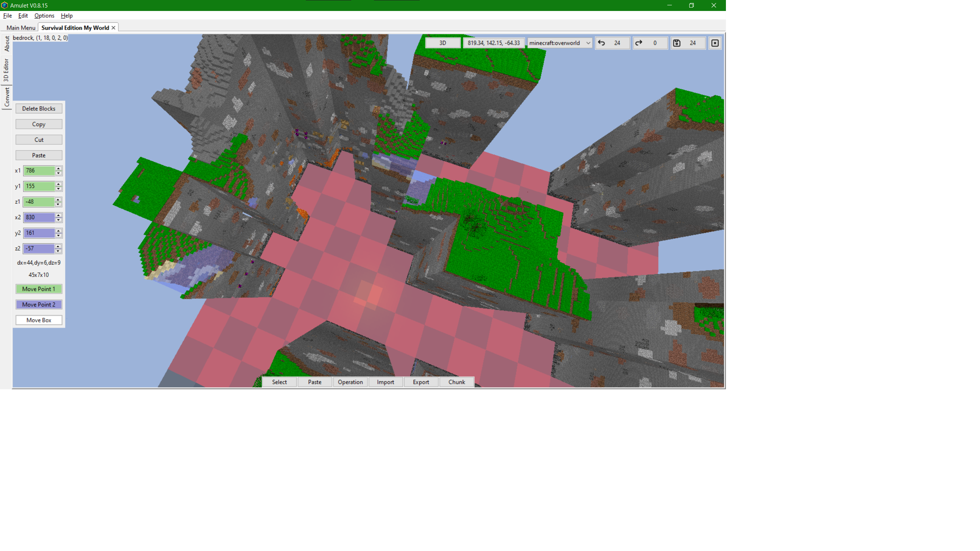Viewport: 980px width, 551px height.
Task: Activate Move Point 1
Action: 39,289
